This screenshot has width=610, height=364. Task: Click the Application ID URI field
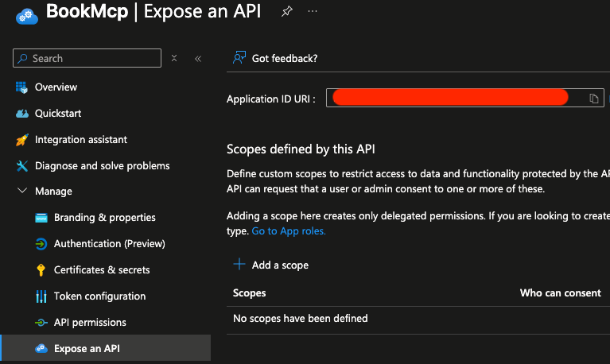pyautogui.click(x=465, y=98)
